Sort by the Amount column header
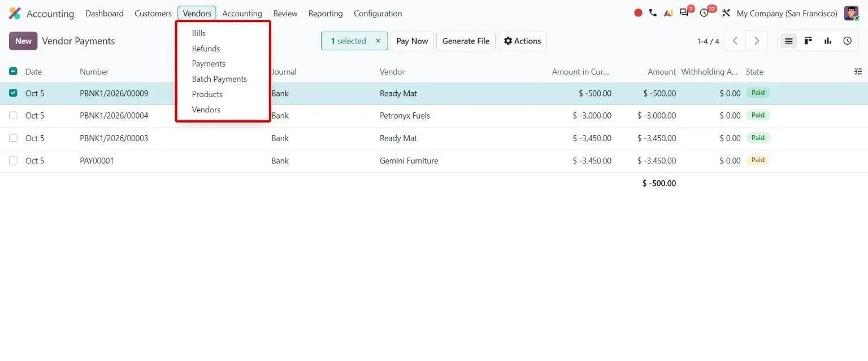868x361 pixels. tap(662, 72)
